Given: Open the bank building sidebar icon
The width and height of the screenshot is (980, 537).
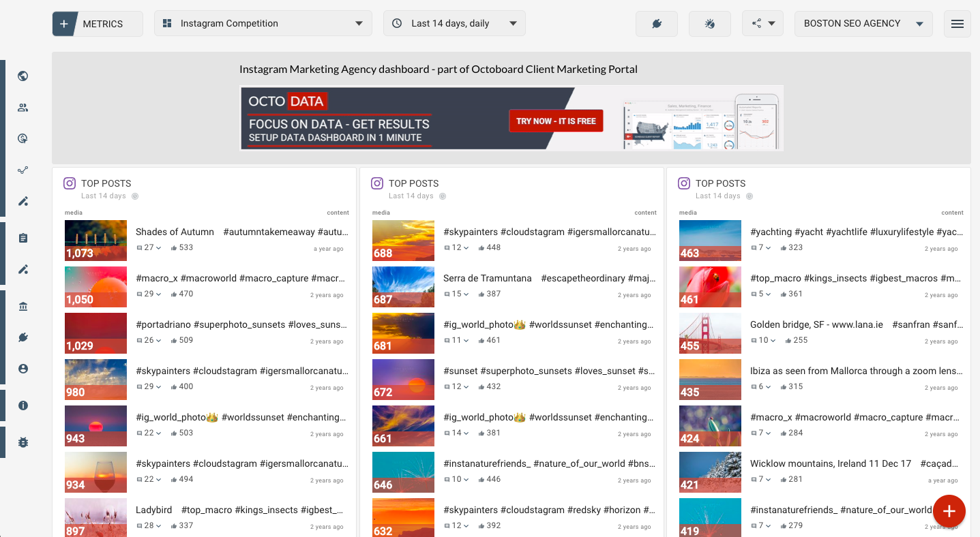Looking at the screenshot, I should tap(23, 307).
